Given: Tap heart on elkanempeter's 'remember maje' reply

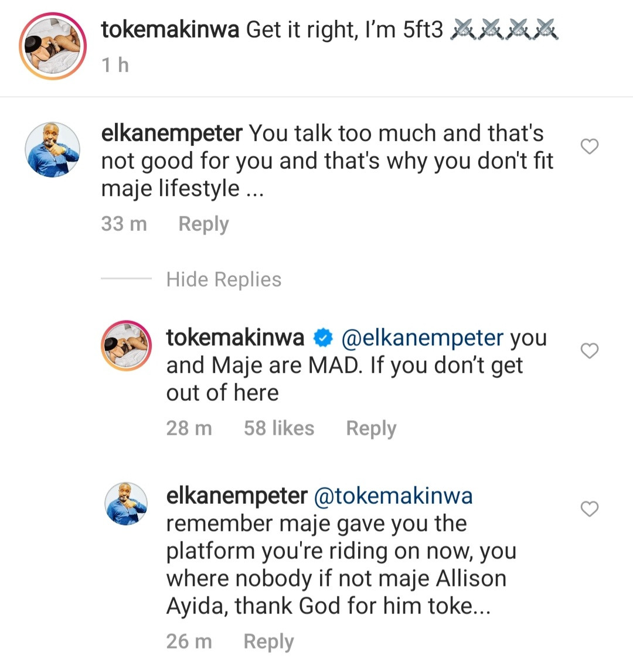Looking at the screenshot, I should tap(589, 509).
